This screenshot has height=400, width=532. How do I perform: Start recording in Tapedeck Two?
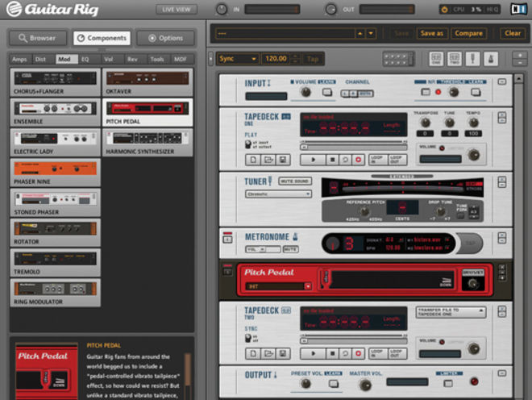pos(358,353)
